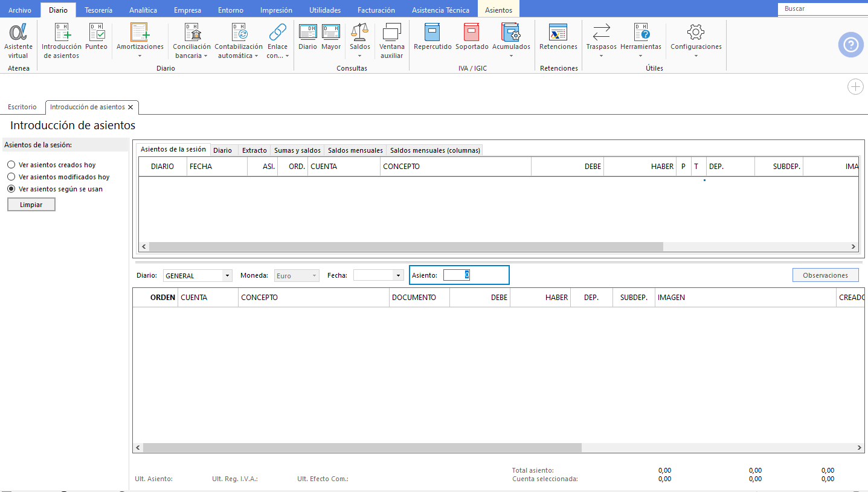Screen dimensions: 868x492
Task: Switch to the Tesorería ribbon tab
Action: (x=98, y=10)
